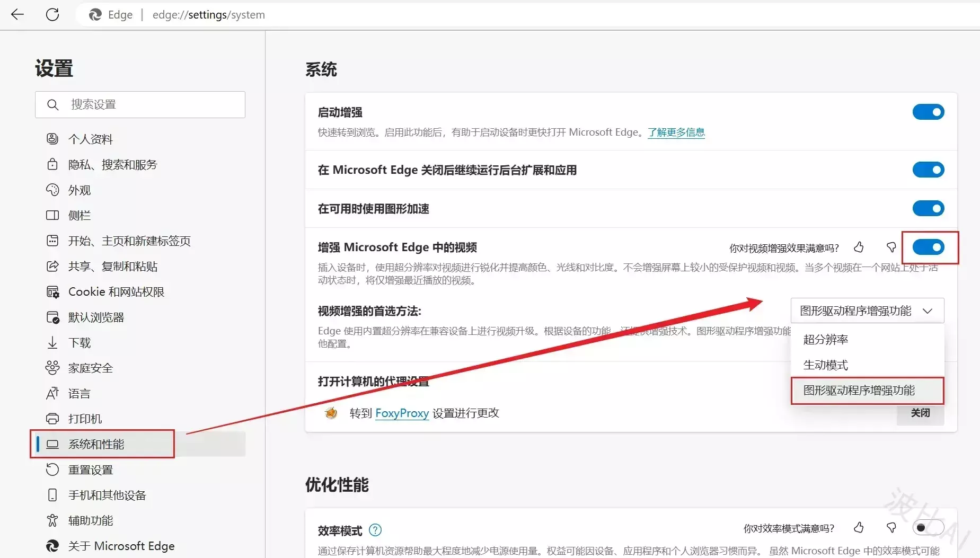980x558 pixels.
Task: Open 重置设置 section
Action: click(x=140, y=470)
